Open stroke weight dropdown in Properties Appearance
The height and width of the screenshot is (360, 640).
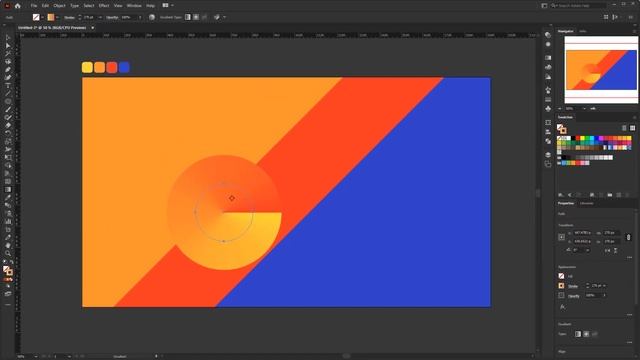pyautogui.click(x=604, y=286)
